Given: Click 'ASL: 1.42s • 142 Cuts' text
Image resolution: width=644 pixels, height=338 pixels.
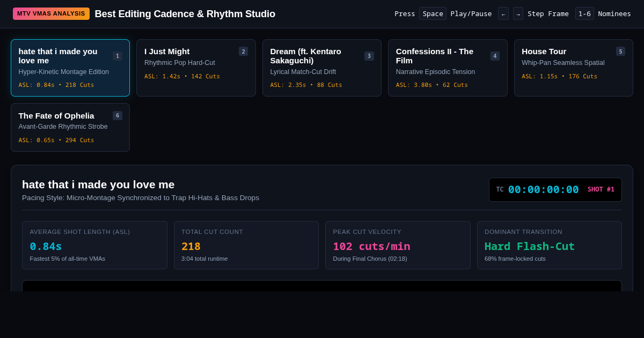Looking at the screenshot, I should coord(182,76).
